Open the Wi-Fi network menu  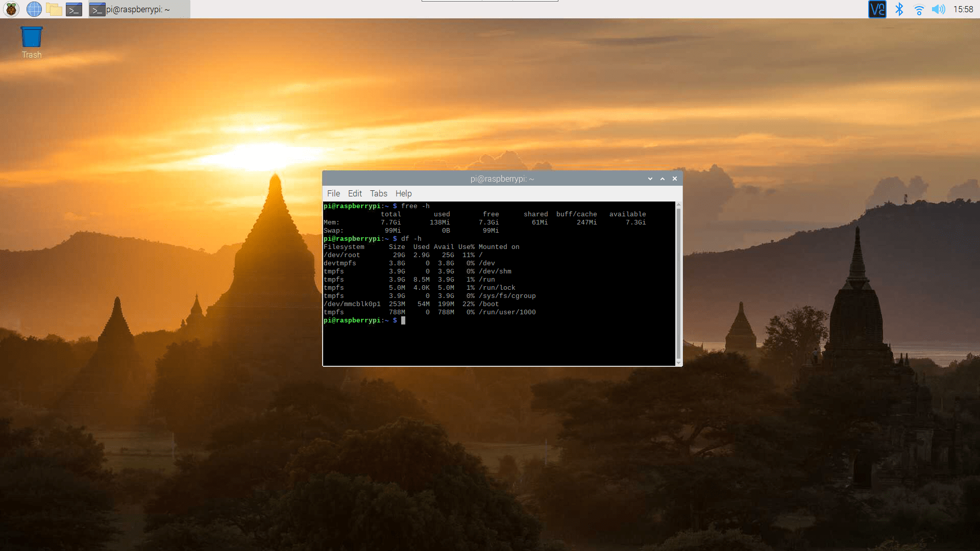click(x=919, y=9)
